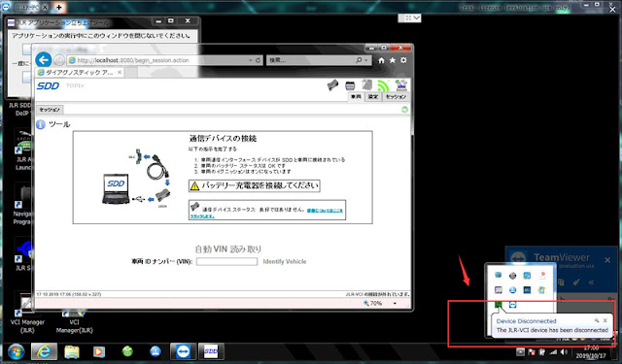Screen dimensions: 622x364
Task: Collapse TeamViewer panel with double chevron
Action: (x=591, y=282)
